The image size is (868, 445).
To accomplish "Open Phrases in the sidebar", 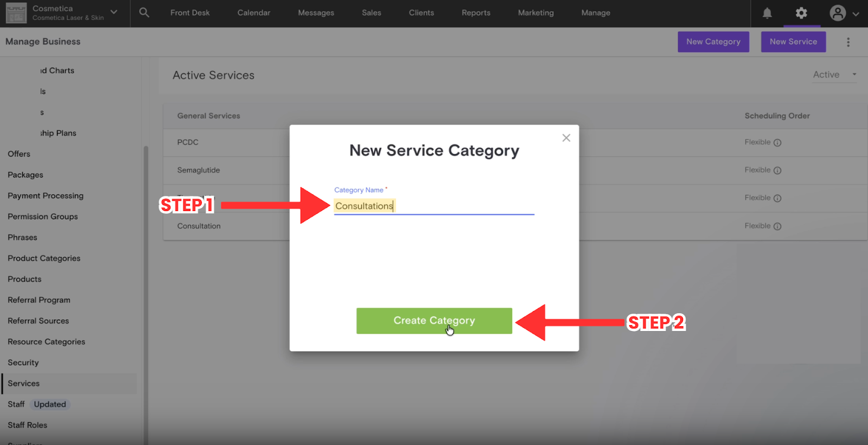I will [23, 238].
